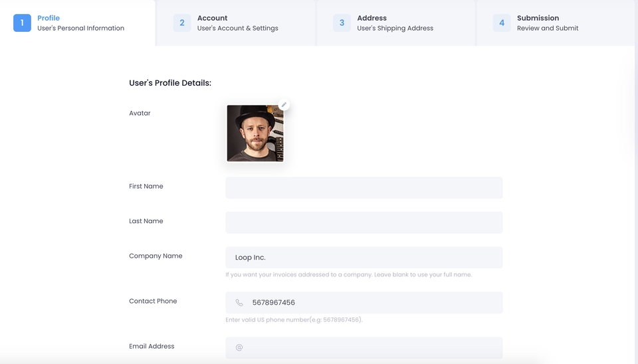
Task: Click the @ icon in Email Address
Action: (x=239, y=347)
